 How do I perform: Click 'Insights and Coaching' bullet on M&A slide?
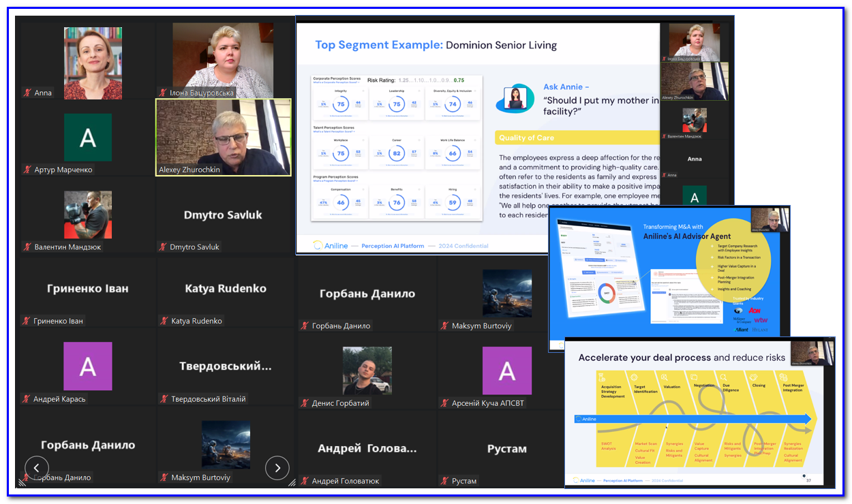[x=734, y=289]
